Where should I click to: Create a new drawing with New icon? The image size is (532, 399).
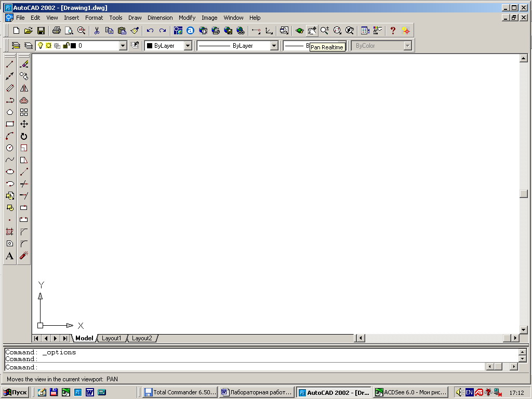pyautogui.click(x=16, y=31)
